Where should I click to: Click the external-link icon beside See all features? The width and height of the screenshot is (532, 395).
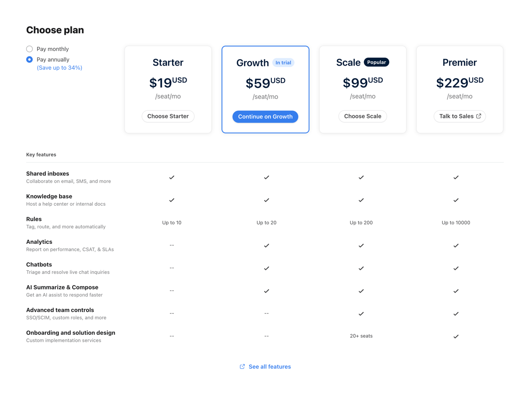pos(242,366)
